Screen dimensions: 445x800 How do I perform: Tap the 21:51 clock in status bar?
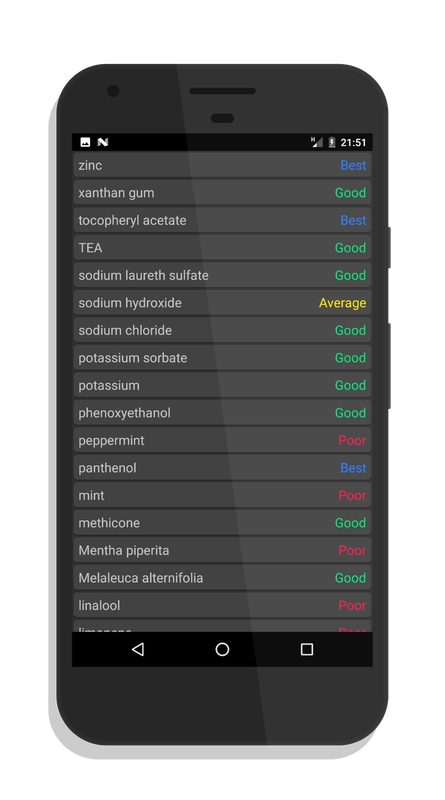(353, 142)
